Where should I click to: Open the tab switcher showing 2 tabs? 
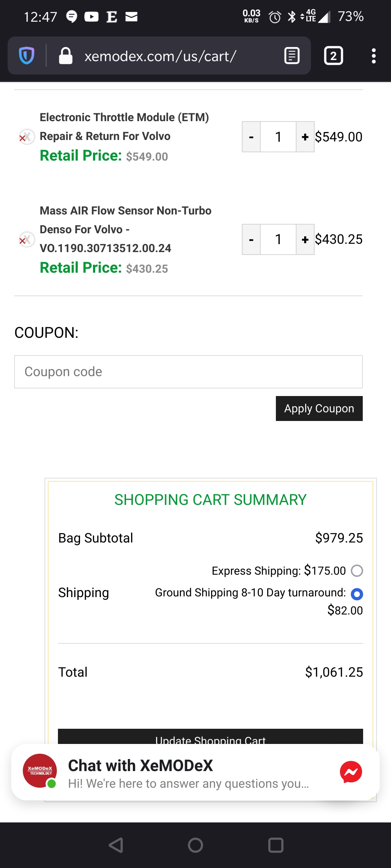tap(333, 56)
